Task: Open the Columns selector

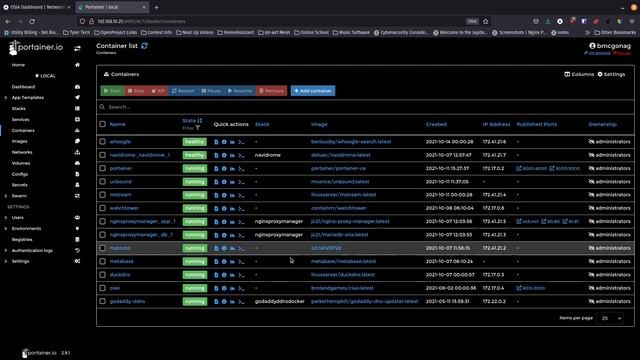Action: 579,74
